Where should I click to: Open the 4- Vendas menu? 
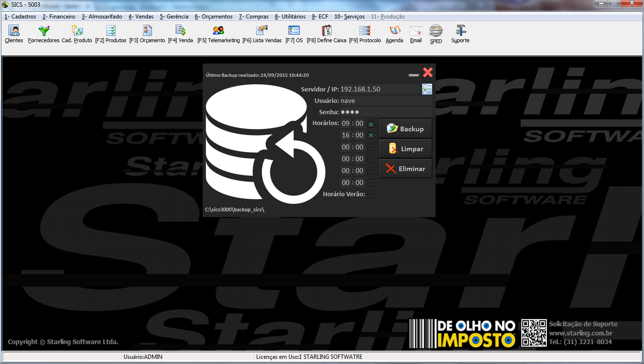click(x=141, y=17)
